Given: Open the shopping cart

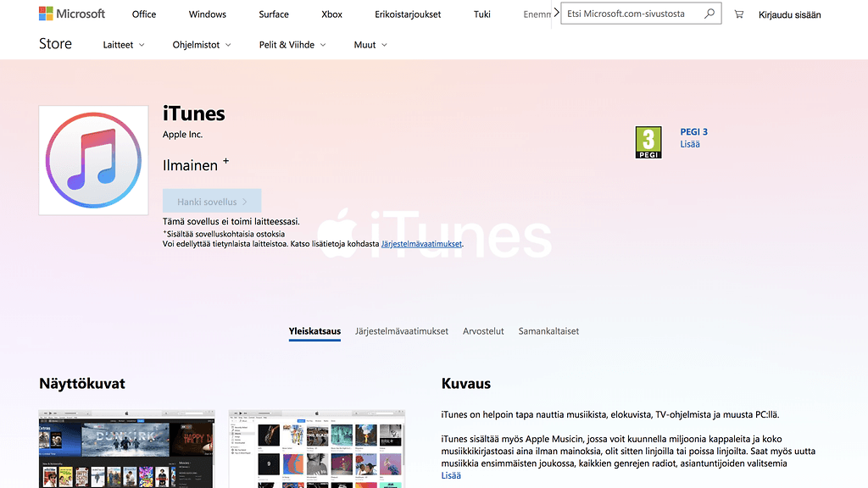Looking at the screenshot, I should (x=739, y=14).
